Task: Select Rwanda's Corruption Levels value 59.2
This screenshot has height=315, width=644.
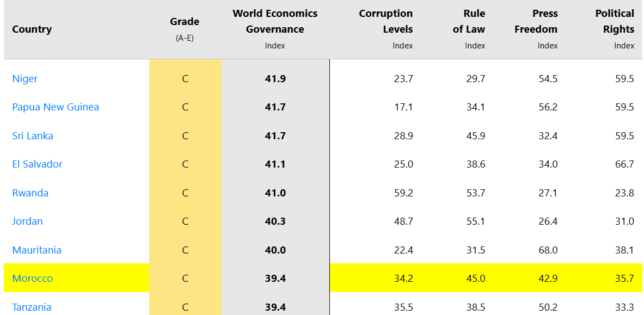Action: (x=403, y=193)
